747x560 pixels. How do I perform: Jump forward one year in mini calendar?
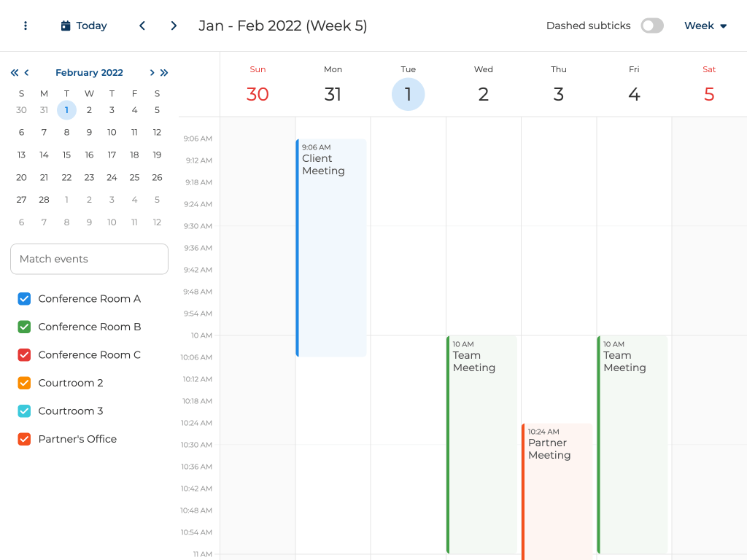coord(164,72)
